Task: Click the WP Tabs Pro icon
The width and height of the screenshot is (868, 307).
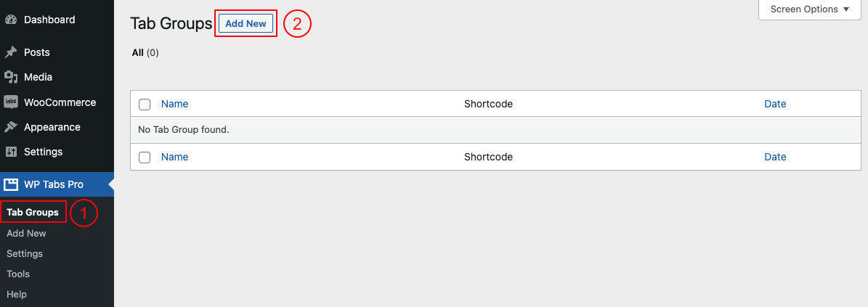Action: click(x=11, y=184)
